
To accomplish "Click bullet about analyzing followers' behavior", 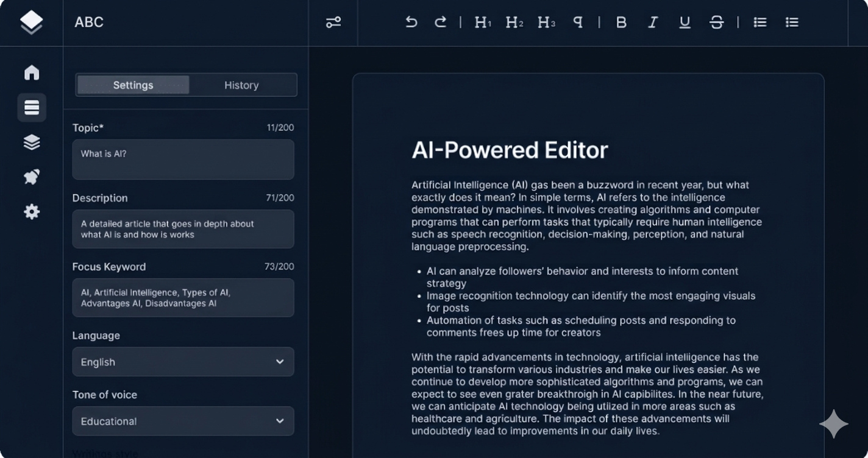I will (x=582, y=277).
